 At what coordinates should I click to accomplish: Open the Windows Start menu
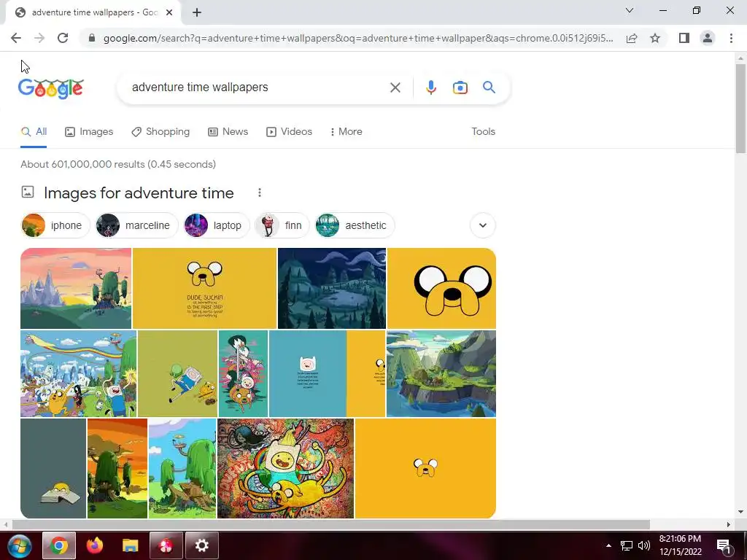tap(18, 545)
